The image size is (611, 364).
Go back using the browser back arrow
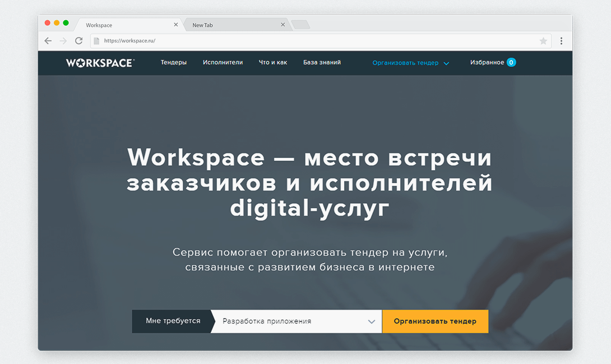[x=48, y=41]
